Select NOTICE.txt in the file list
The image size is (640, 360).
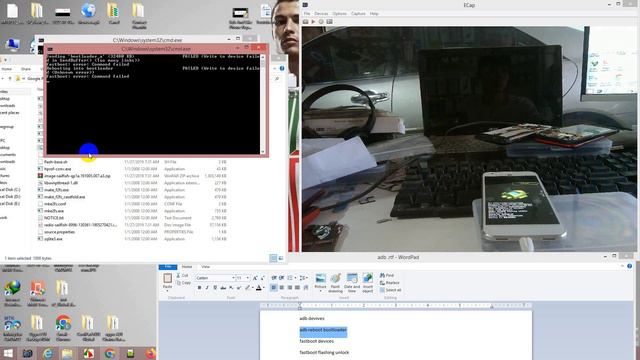(54, 218)
